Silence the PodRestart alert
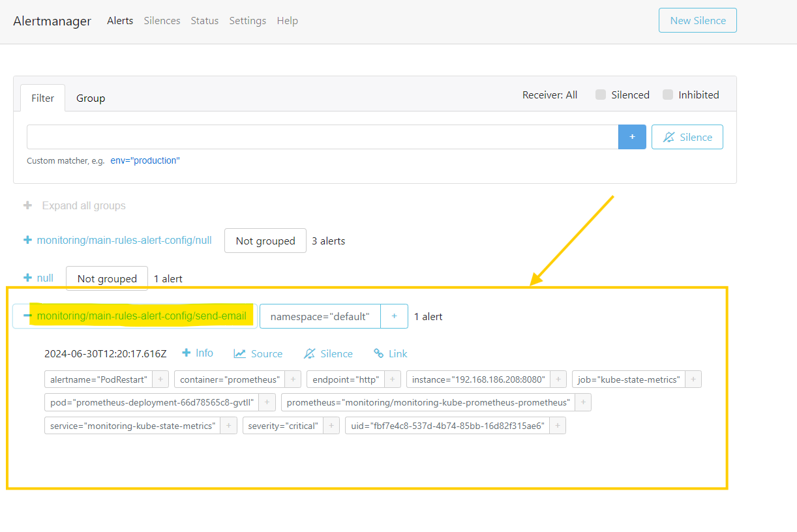797x532 pixels. coord(328,353)
